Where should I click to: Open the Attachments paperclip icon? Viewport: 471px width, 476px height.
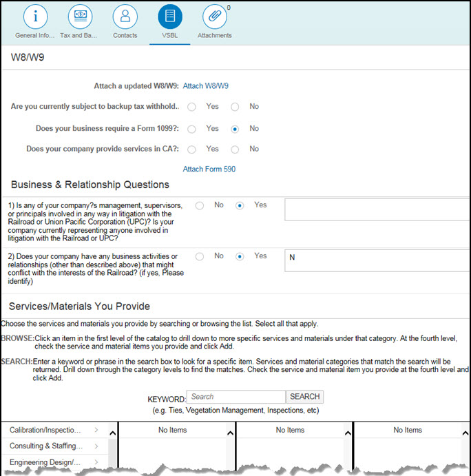(215, 17)
